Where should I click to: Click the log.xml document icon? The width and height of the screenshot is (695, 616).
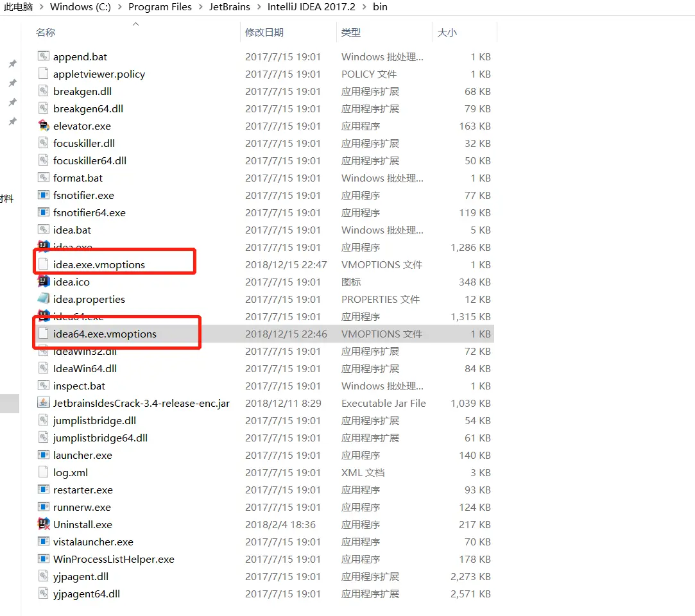pos(44,472)
